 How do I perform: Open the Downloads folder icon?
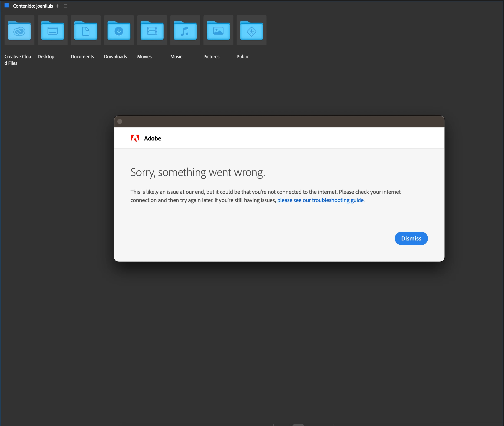pos(119,30)
